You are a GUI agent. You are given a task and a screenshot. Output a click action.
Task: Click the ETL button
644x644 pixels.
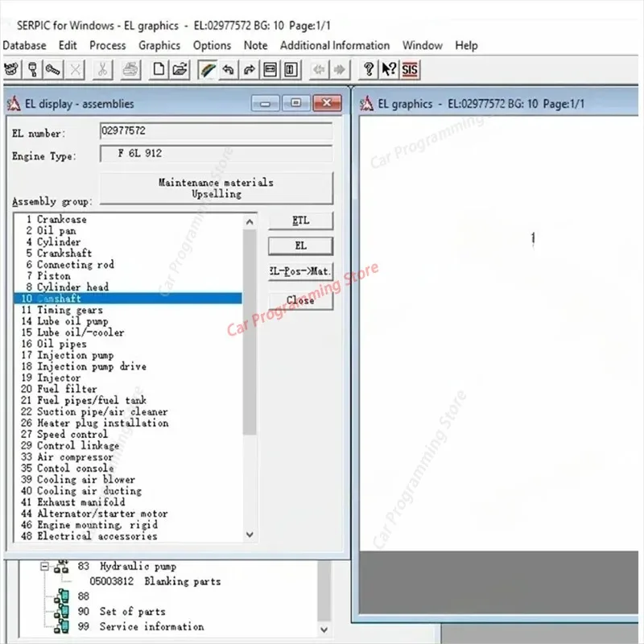300,221
